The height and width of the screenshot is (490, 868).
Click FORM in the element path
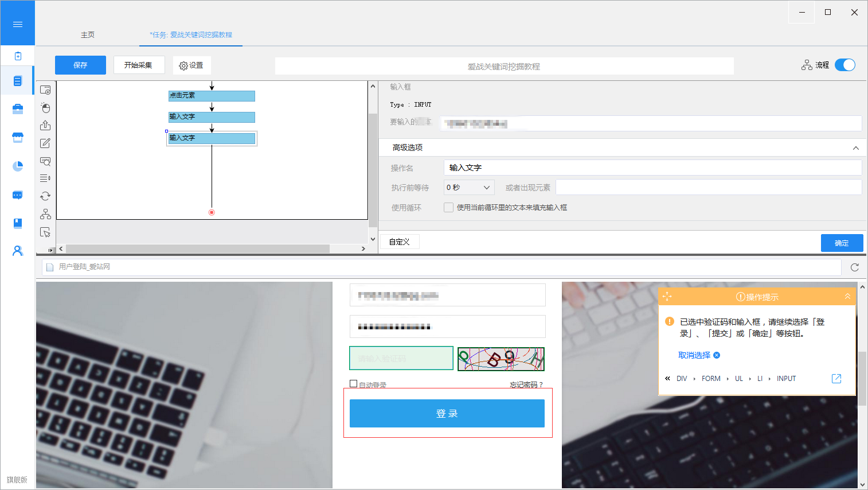pyautogui.click(x=711, y=379)
